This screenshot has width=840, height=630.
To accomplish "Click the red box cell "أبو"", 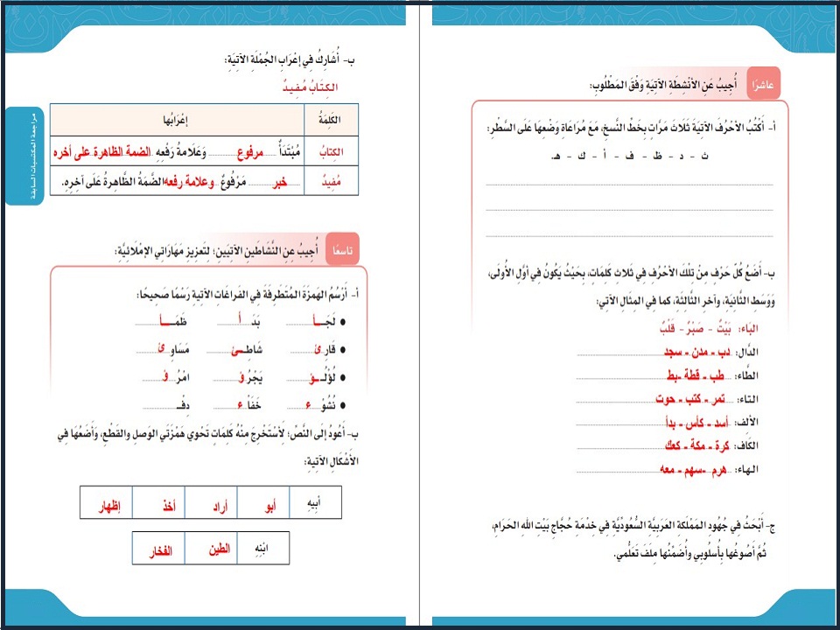I will [263, 502].
